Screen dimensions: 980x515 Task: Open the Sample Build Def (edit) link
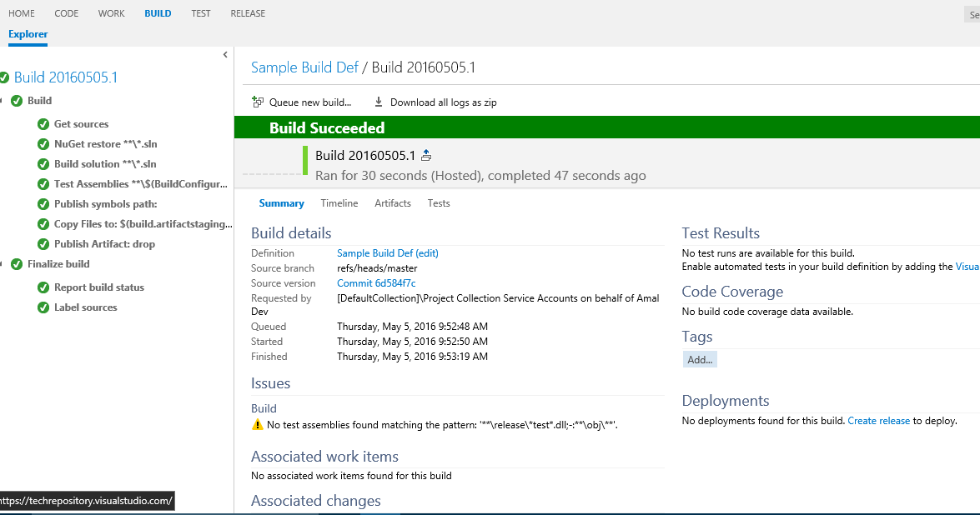pyautogui.click(x=387, y=253)
